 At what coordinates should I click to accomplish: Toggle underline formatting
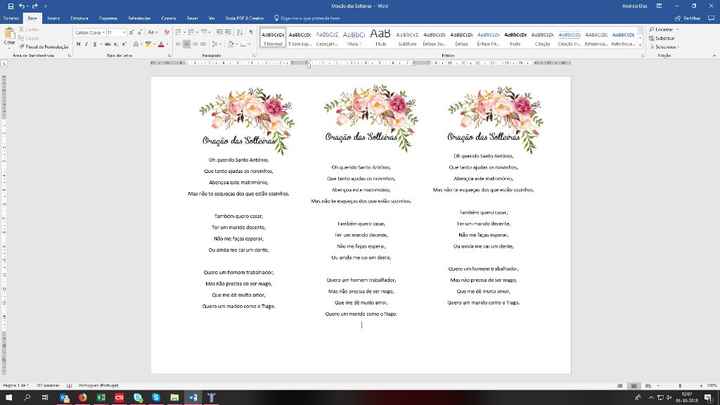pos(95,45)
